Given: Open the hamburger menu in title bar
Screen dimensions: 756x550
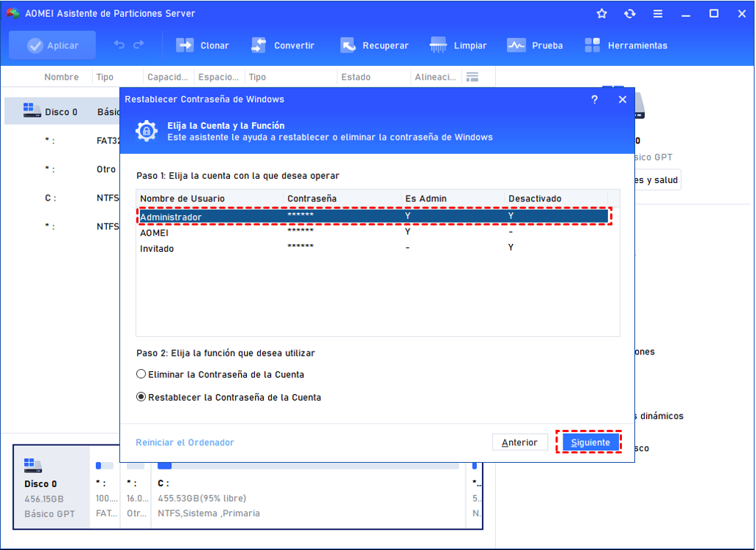Looking at the screenshot, I should (658, 14).
